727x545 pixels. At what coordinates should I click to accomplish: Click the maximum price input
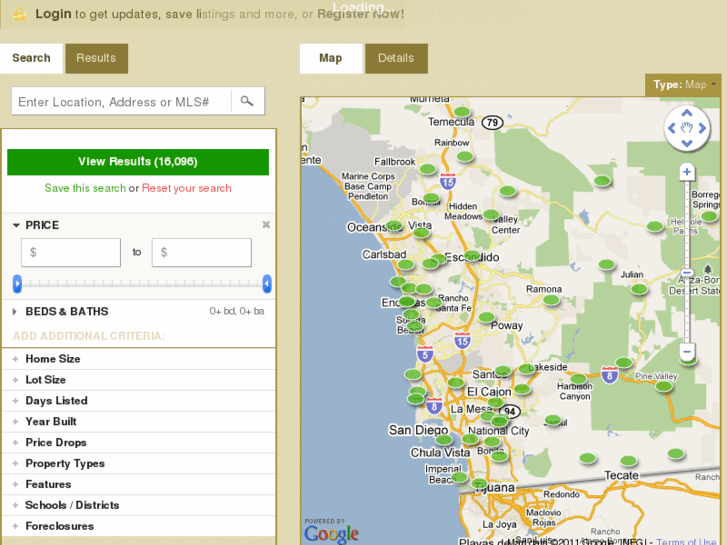202,252
